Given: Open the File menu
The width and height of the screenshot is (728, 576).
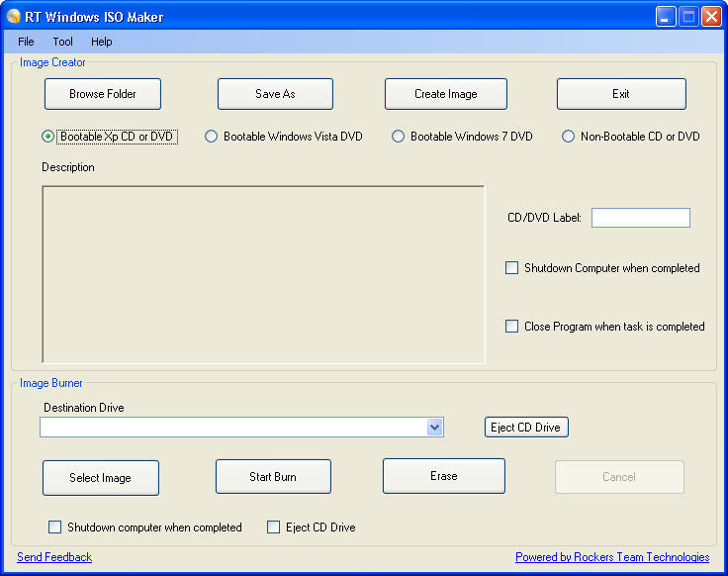Looking at the screenshot, I should (x=26, y=42).
